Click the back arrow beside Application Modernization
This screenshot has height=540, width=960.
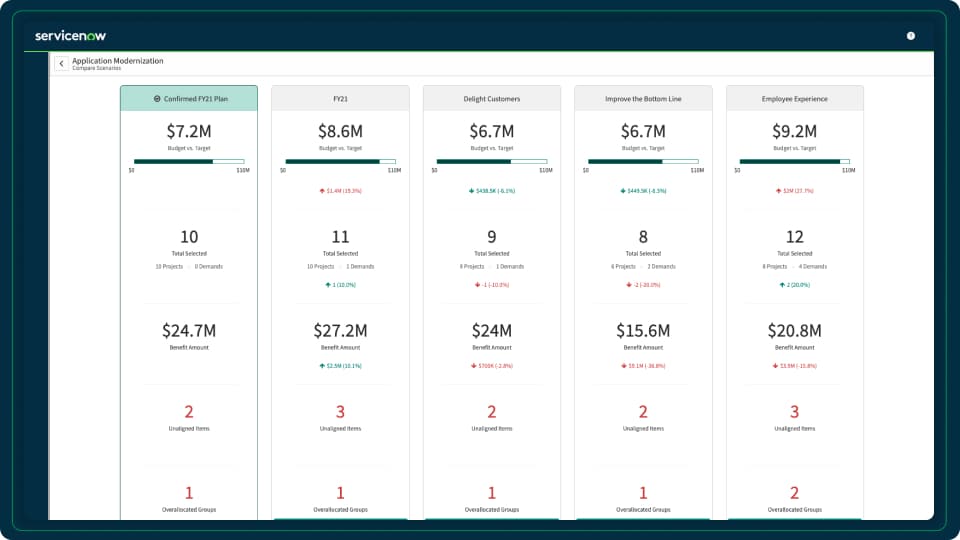tap(61, 64)
